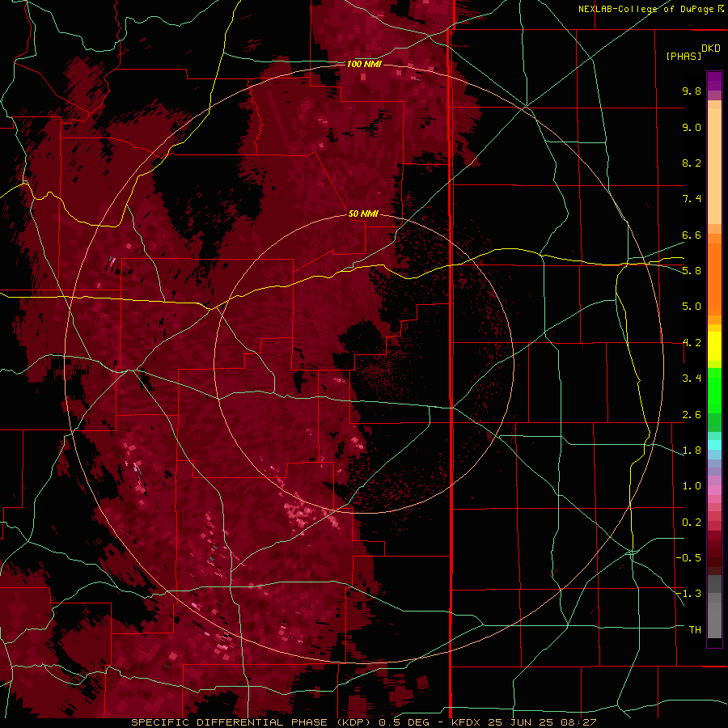Viewport: 728px width, 728px height.
Task: Click the -1.3 value on the scale
Action: click(688, 594)
